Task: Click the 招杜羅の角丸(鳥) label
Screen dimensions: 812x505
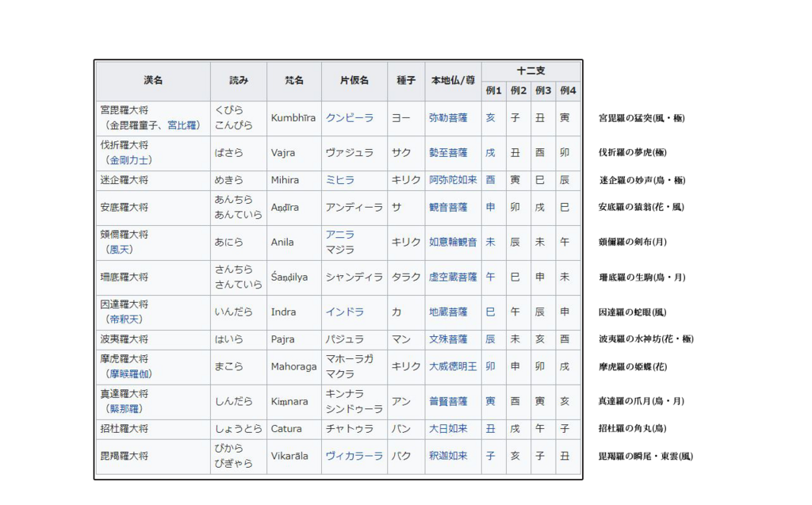Action: 632,428
